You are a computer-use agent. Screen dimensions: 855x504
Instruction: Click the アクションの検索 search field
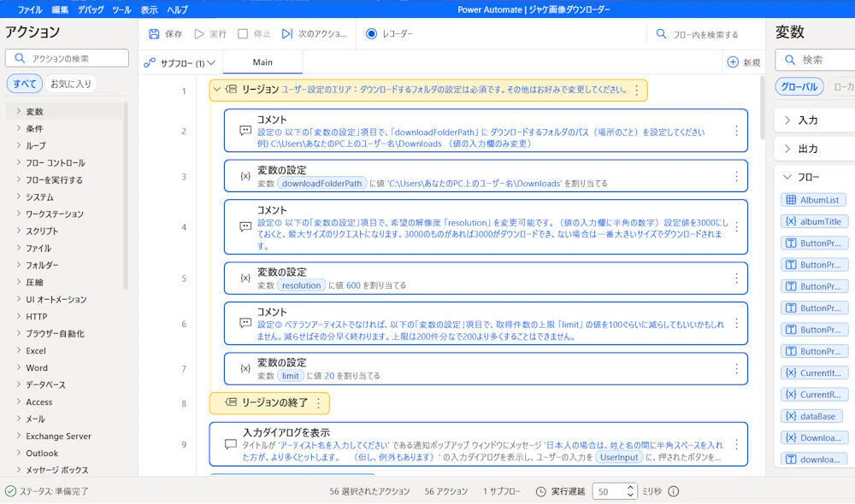click(x=67, y=58)
